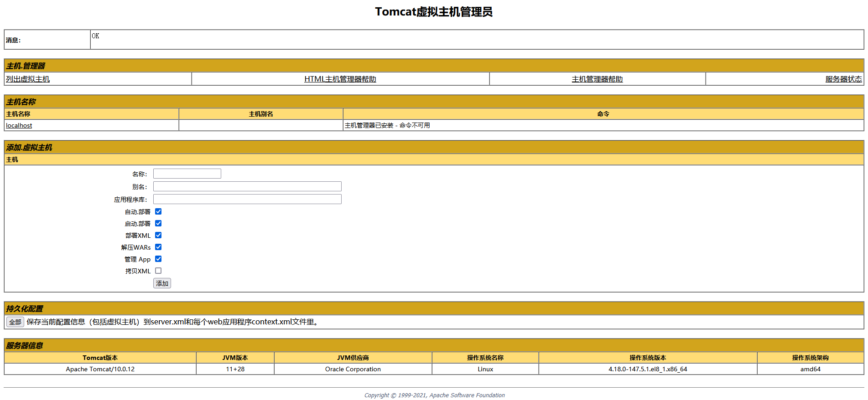
Task: Select the Apache Tomcat/10.0.12 cell
Action: coord(100,369)
